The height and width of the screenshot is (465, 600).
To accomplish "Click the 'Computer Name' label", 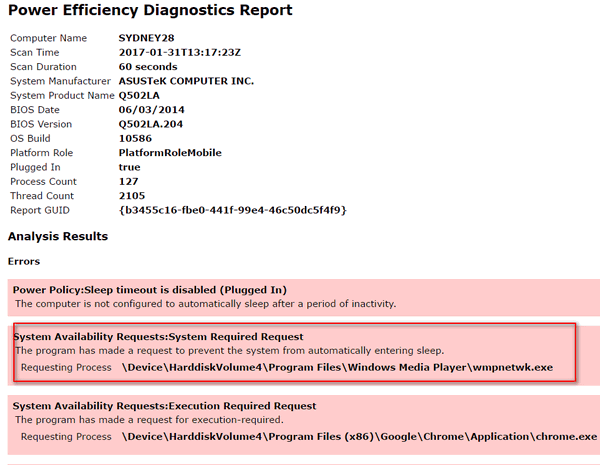I will click(49, 38).
